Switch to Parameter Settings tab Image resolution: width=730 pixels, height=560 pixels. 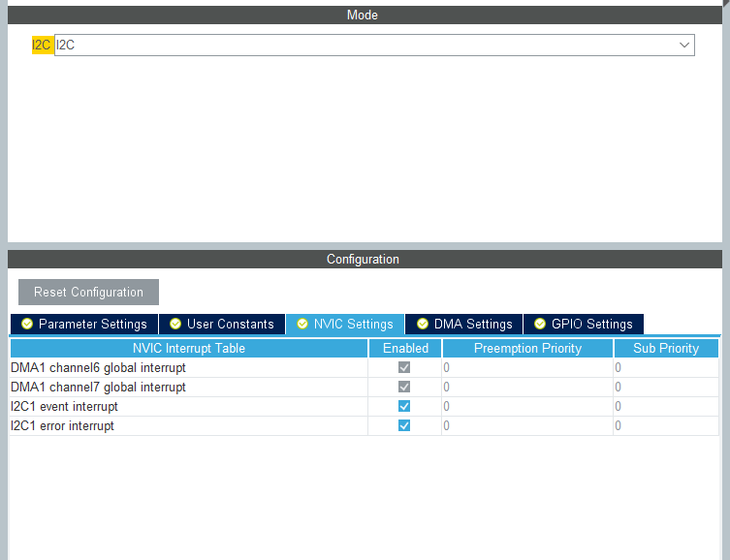(84, 325)
